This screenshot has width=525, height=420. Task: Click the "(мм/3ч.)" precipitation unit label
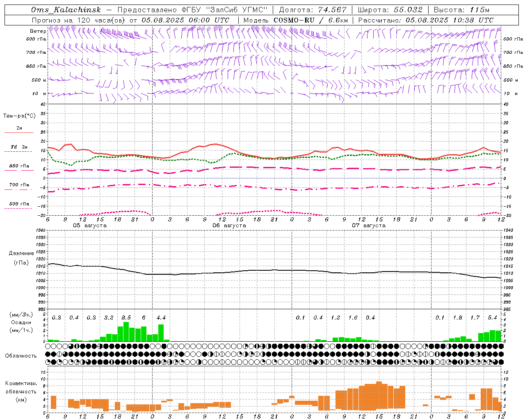pos(21,315)
